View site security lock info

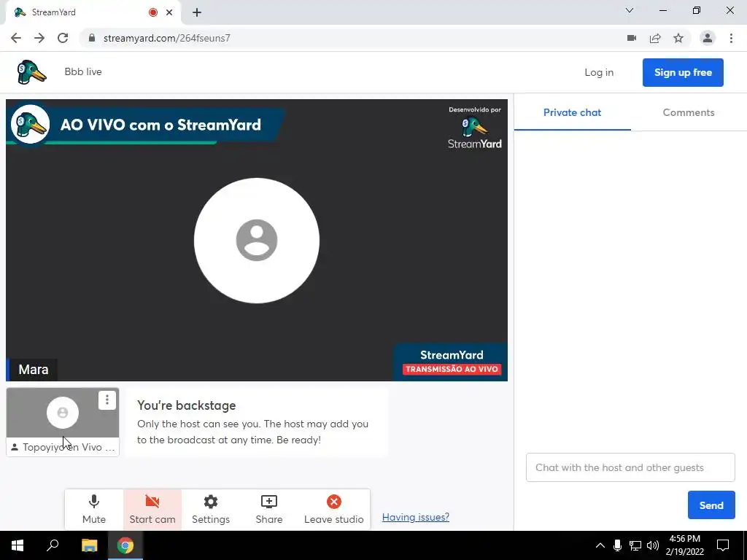point(92,38)
